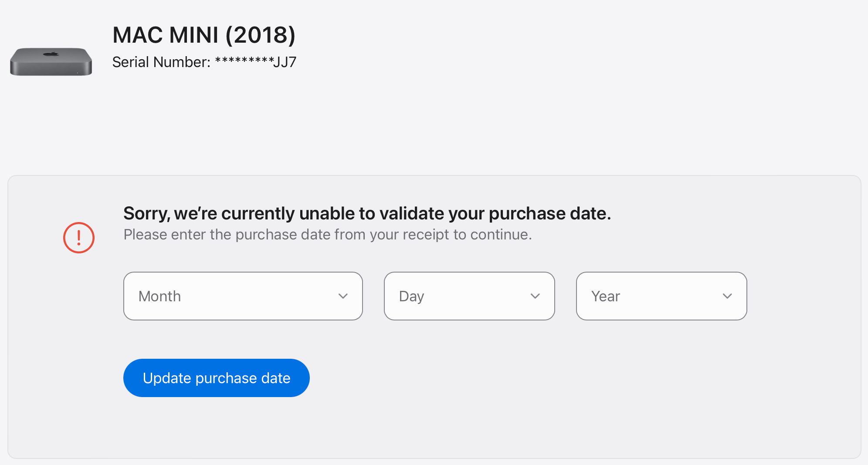The image size is (868, 465).
Task: Click the unable to validate purchase date heading
Action: point(367,213)
